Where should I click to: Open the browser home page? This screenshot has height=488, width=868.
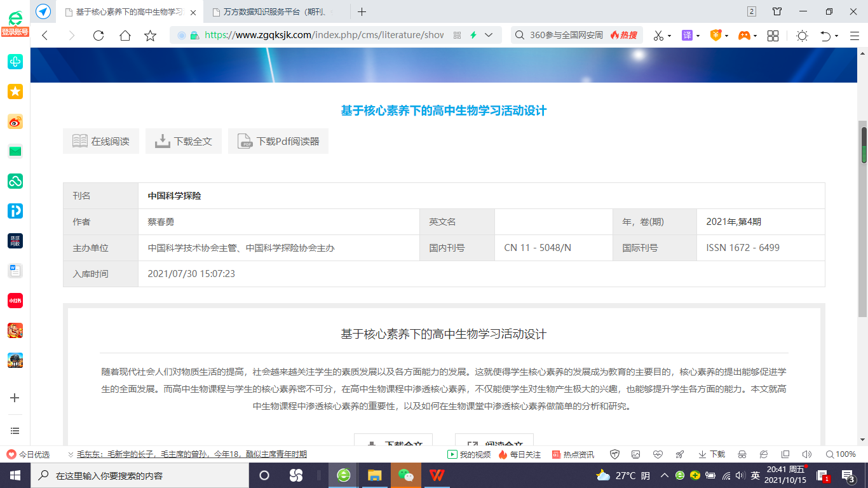pos(125,36)
